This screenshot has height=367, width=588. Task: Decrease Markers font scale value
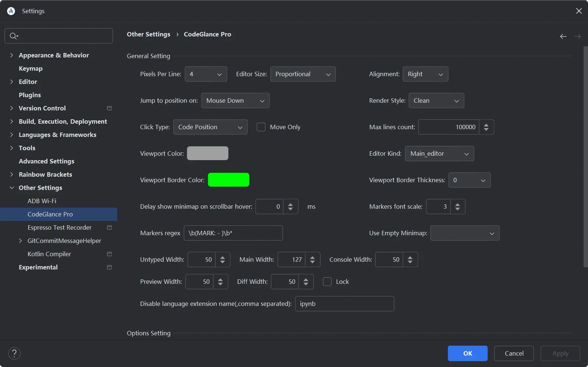coord(457,209)
